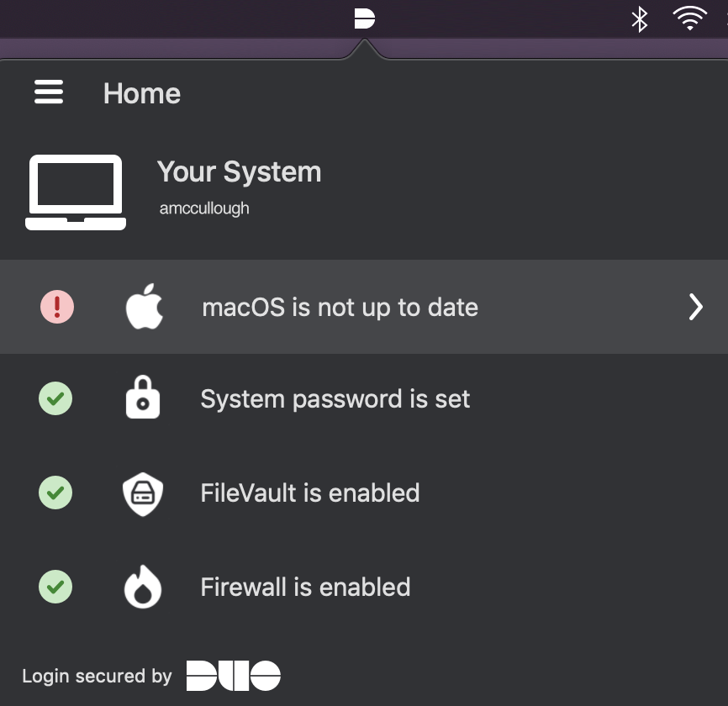Click the System password is set label
This screenshot has width=728, height=706.
click(335, 398)
